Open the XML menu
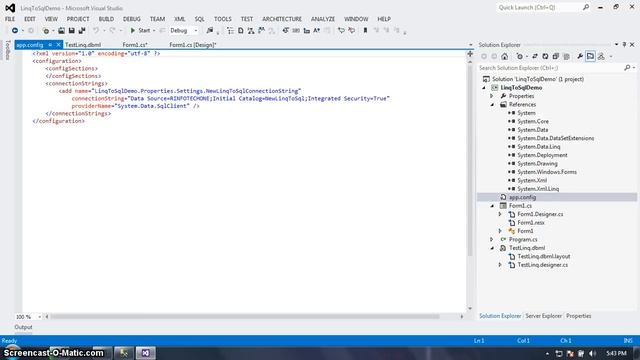 pyautogui.click(x=180, y=19)
